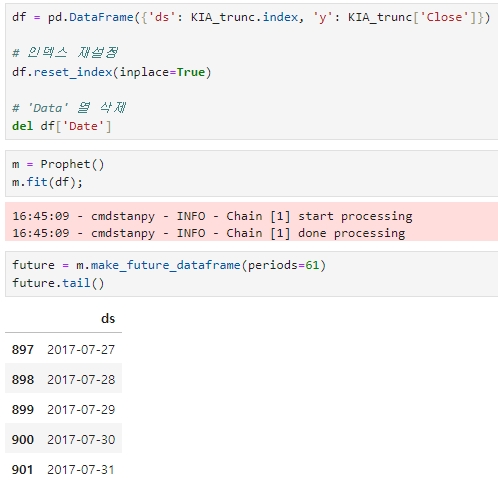Select the date cell 2017-07-30
The width and height of the screenshot is (498, 486).
point(81,440)
